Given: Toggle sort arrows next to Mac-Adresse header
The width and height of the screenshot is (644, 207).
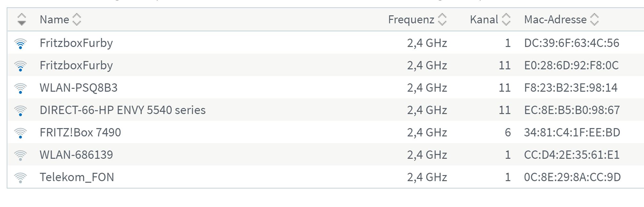Looking at the screenshot, I should coord(594,19).
